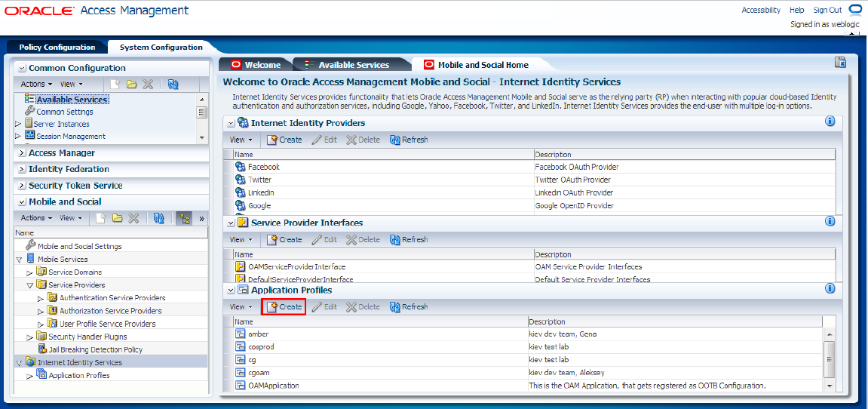Collapse the Application Profiles section
Screen dimensions: 868x409
(231, 290)
